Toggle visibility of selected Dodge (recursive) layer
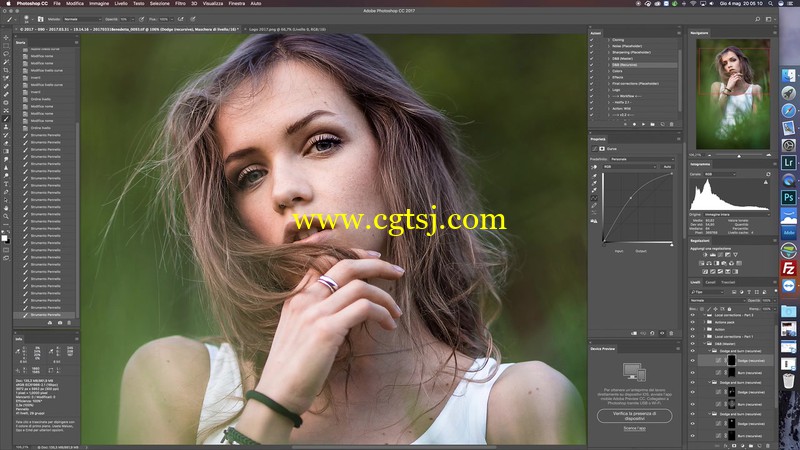This screenshot has width=800, height=450. tap(692, 360)
